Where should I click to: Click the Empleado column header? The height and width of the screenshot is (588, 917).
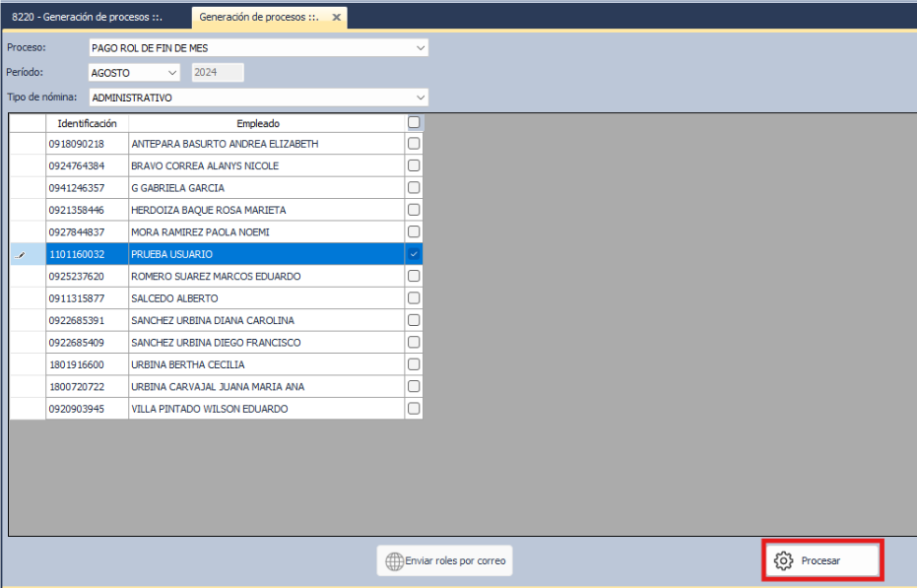(x=258, y=123)
